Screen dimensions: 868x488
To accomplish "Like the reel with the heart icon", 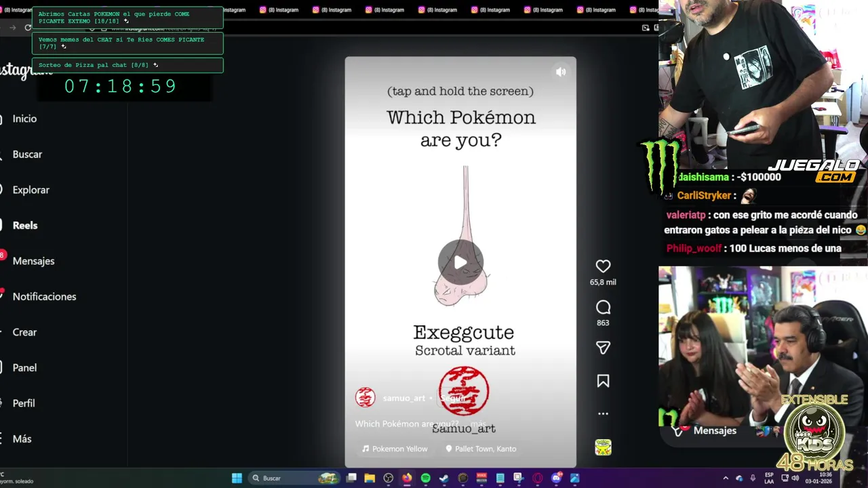I will 603,266.
